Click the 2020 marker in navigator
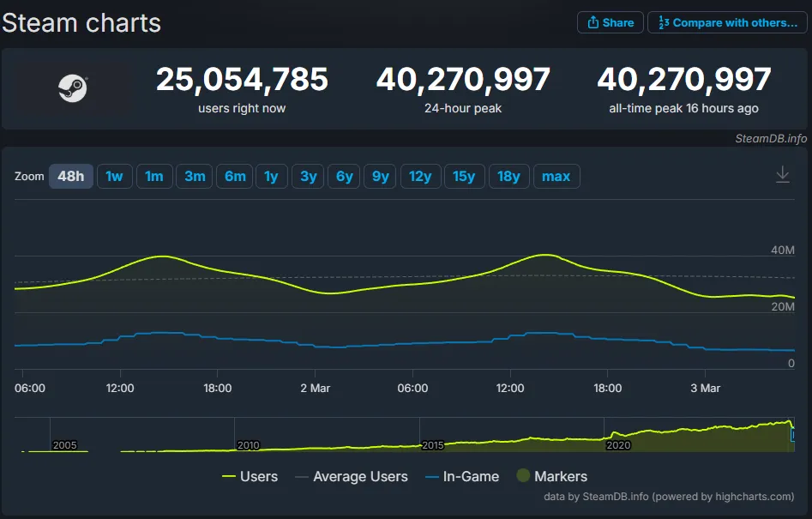 pos(618,445)
